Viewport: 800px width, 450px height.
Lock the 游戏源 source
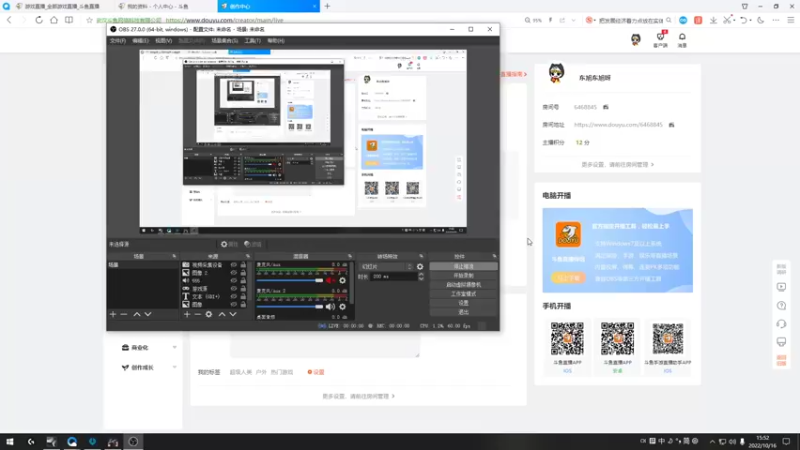pyautogui.click(x=243, y=289)
